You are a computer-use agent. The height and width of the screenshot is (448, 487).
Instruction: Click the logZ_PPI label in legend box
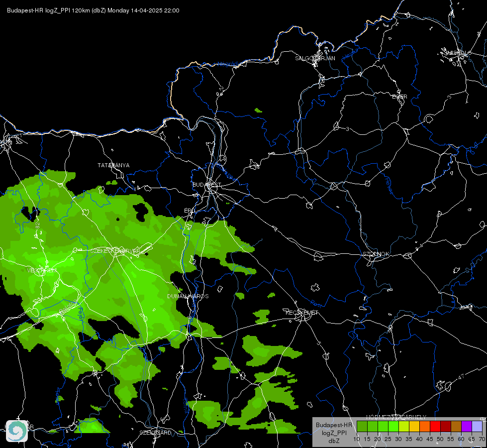point(334,433)
